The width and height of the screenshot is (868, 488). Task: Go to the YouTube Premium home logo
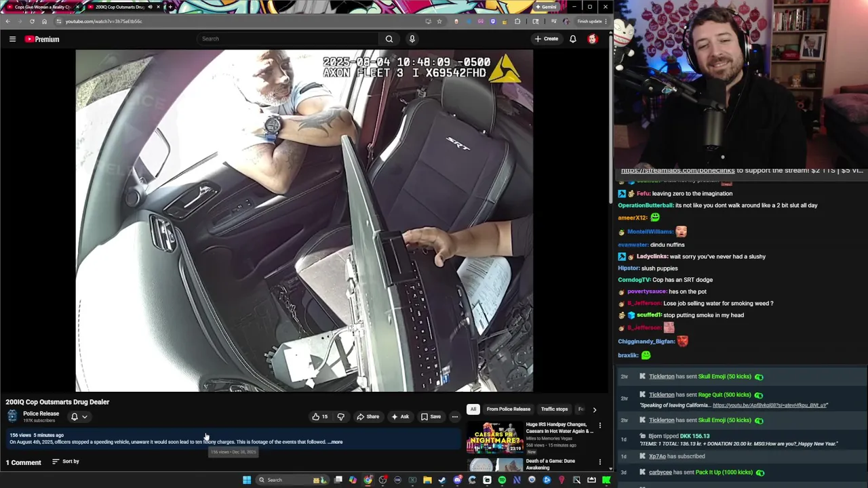point(42,39)
